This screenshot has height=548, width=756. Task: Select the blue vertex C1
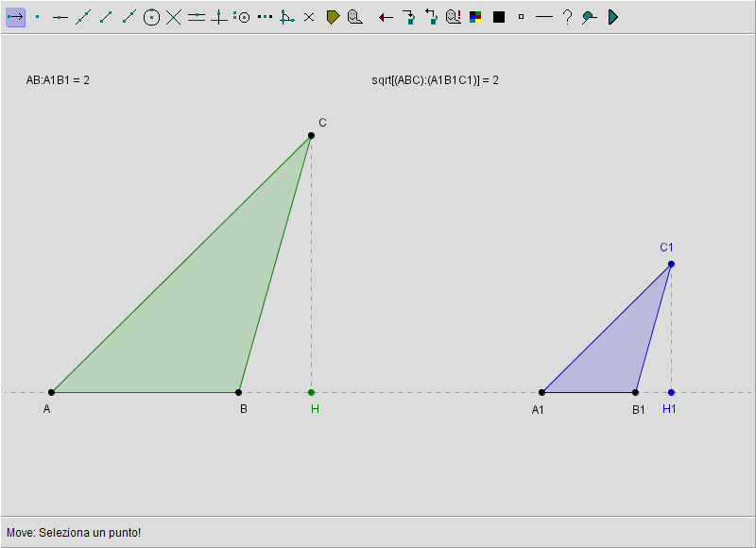point(671,265)
